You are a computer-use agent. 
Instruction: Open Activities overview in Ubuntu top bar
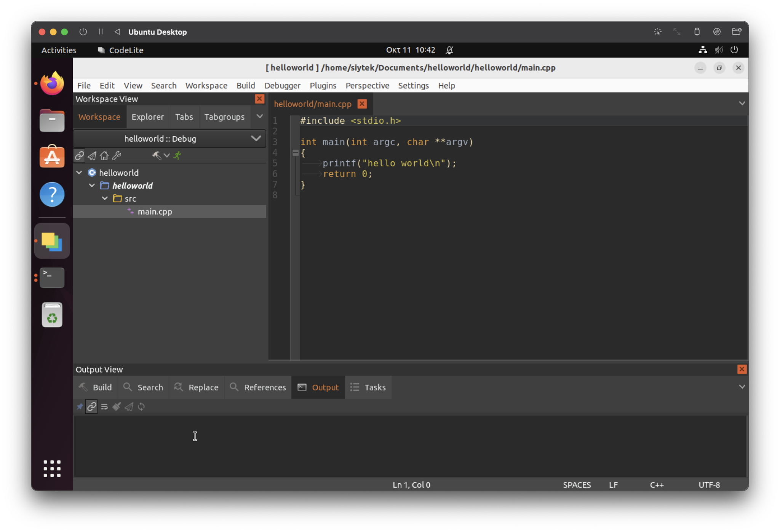click(x=59, y=50)
